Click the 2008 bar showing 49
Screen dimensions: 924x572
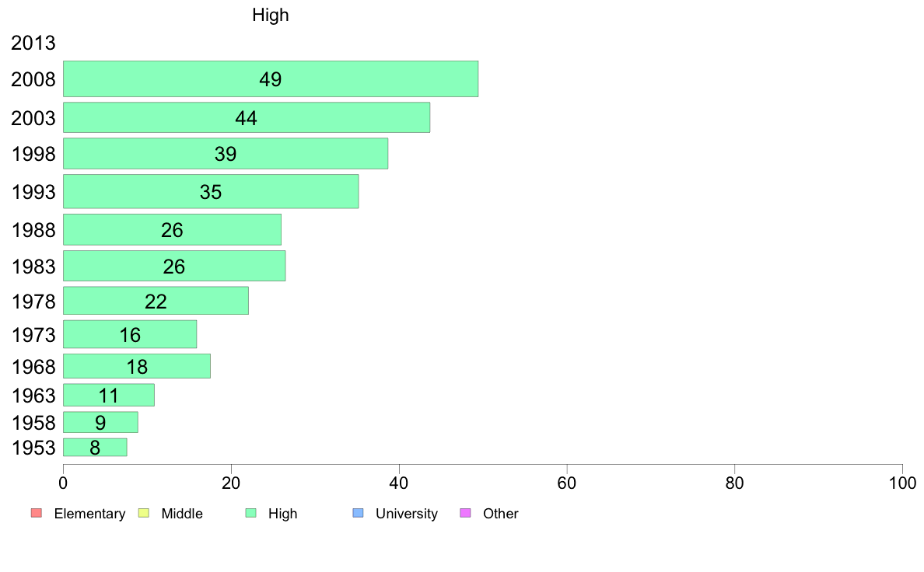click(x=271, y=79)
